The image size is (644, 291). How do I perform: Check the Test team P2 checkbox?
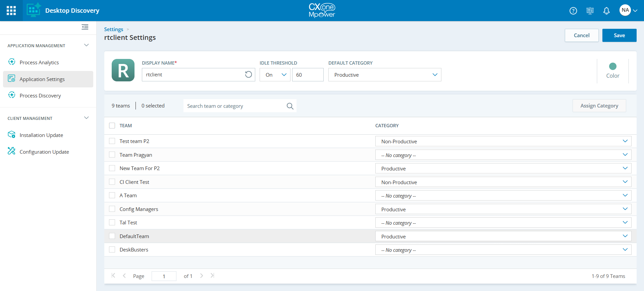[x=112, y=141]
